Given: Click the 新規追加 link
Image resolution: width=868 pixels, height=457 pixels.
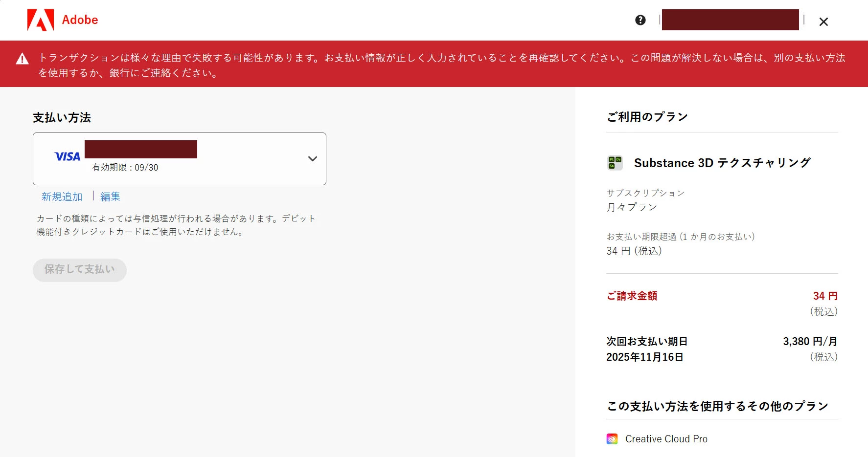Looking at the screenshot, I should coord(62,196).
